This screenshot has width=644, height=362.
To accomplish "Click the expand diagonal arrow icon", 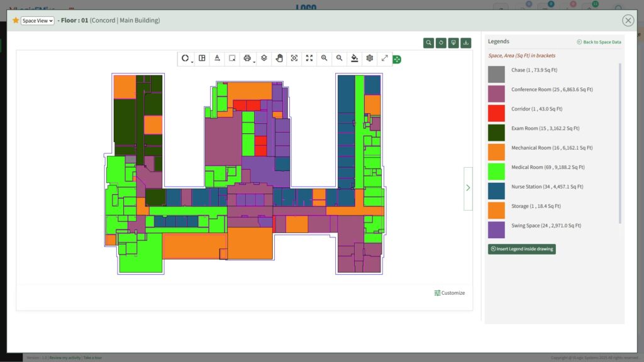I will tap(384, 58).
